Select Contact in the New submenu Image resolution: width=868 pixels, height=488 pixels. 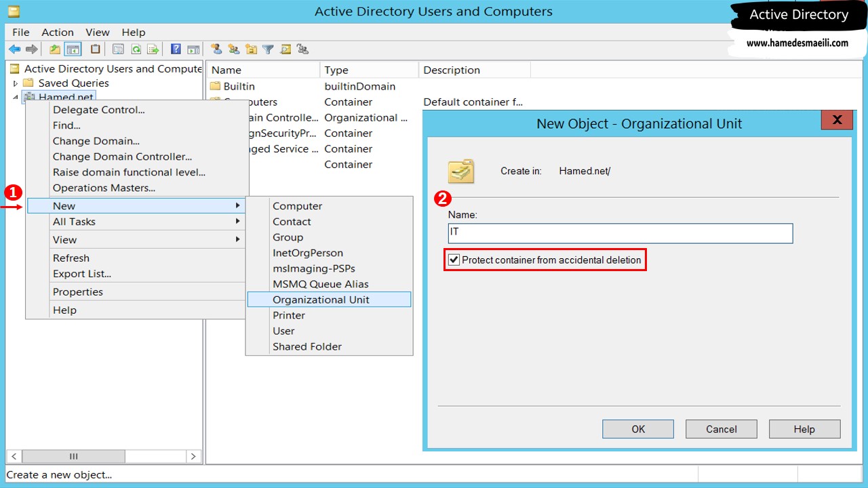[329, 222]
